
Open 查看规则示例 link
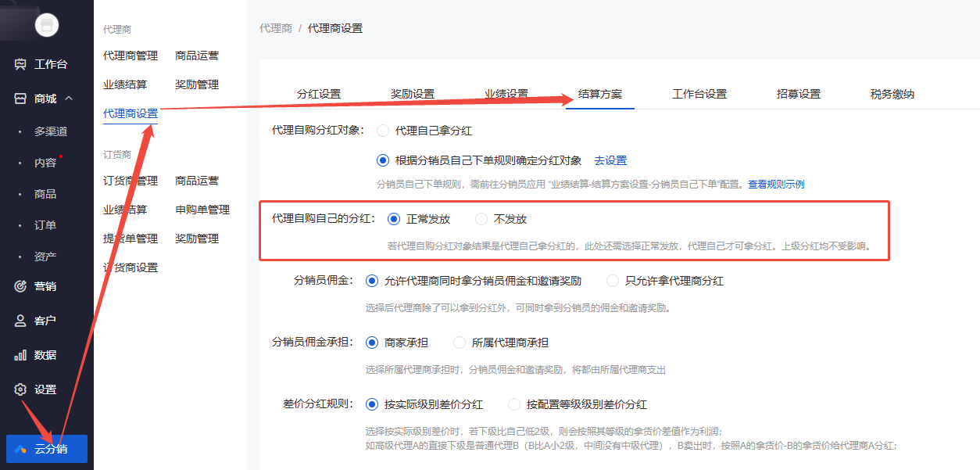point(776,185)
